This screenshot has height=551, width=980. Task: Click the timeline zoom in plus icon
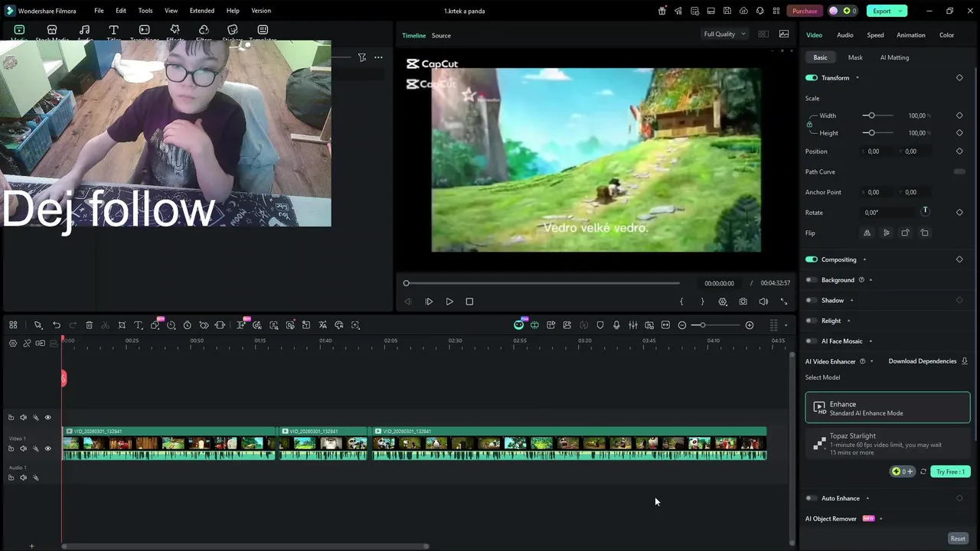(x=750, y=325)
